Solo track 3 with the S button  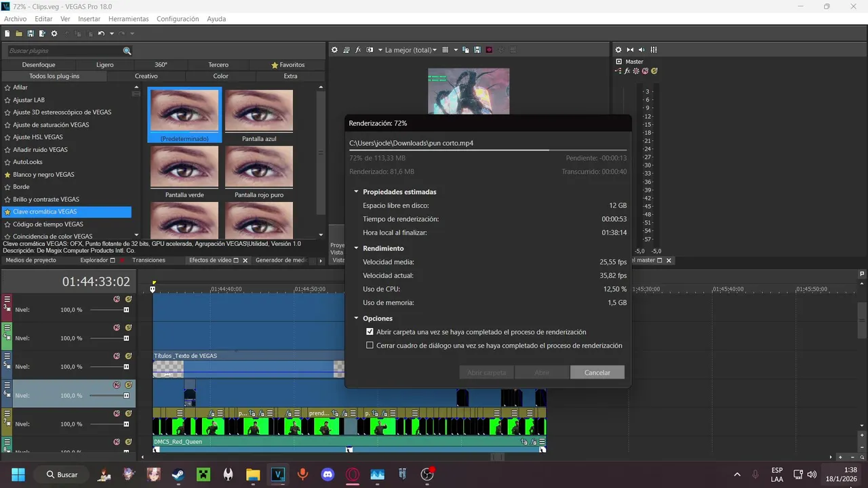tap(128, 298)
